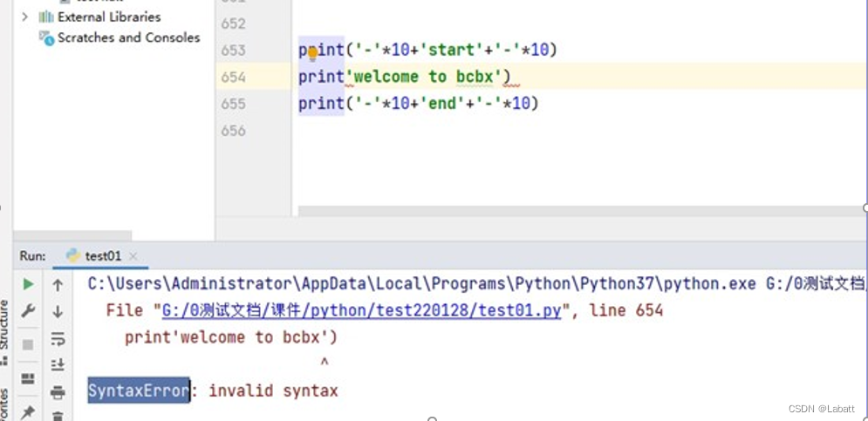
Task: Click line number 654 in the gutter
Action: click(x=233, y=77)
